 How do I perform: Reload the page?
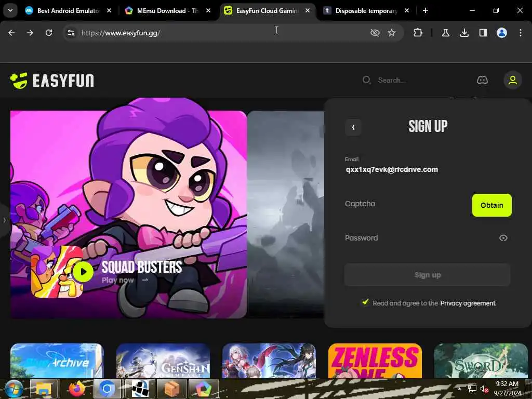pos(49,33)
